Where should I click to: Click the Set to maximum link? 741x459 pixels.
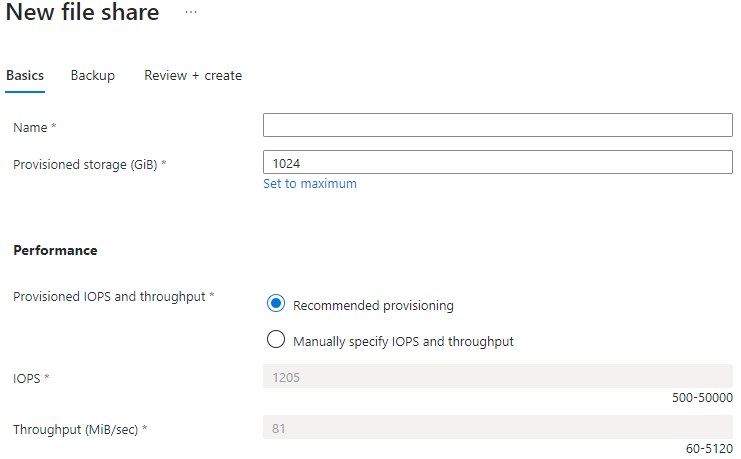(x=310, y=184)
